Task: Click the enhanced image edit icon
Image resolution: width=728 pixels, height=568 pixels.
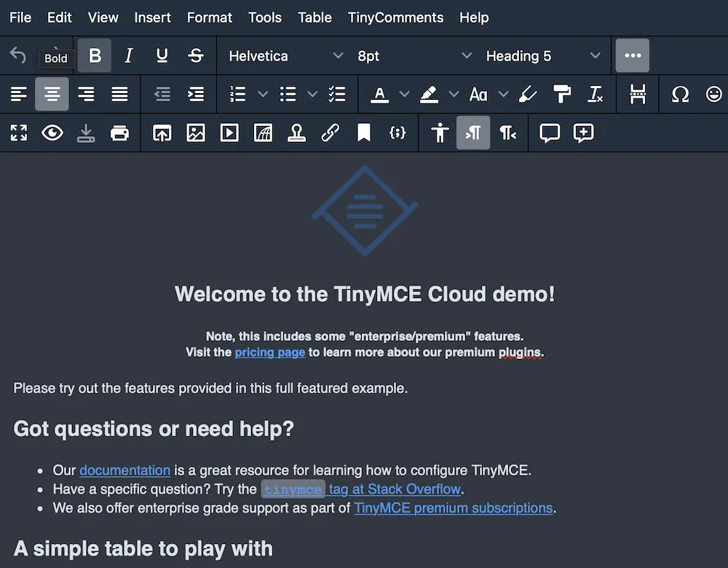Action: [264, 133]
